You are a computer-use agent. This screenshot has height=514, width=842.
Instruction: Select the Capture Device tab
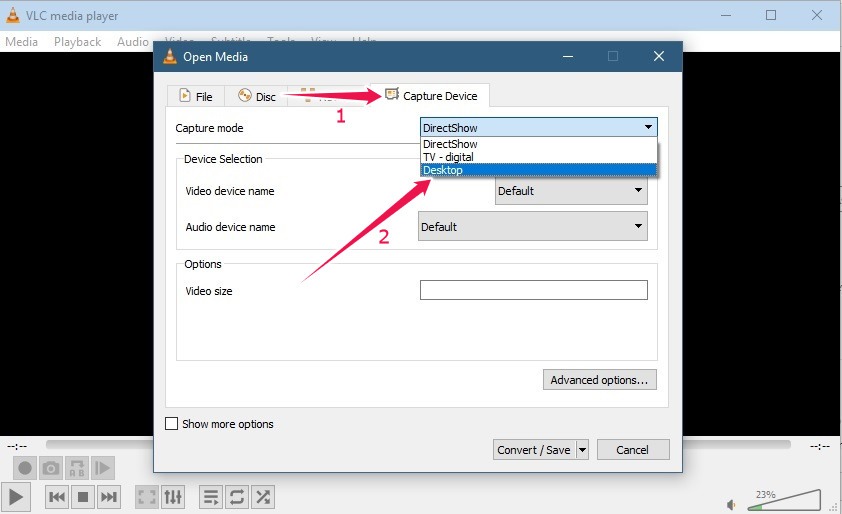tap(430, 96)
